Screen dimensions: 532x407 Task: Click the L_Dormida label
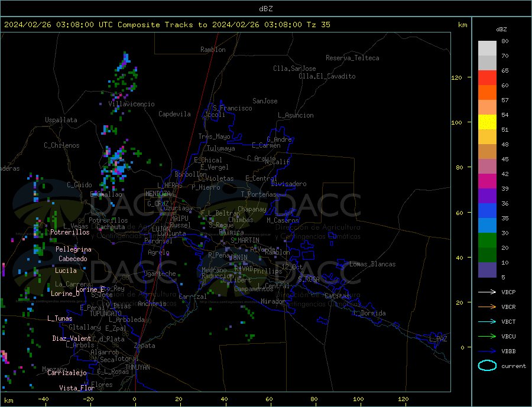click(x=369, y=312)
